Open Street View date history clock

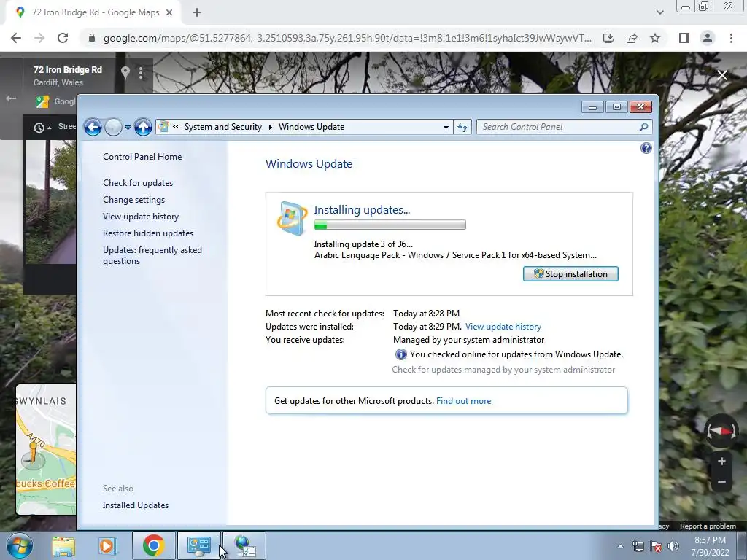tap(39, 128)
